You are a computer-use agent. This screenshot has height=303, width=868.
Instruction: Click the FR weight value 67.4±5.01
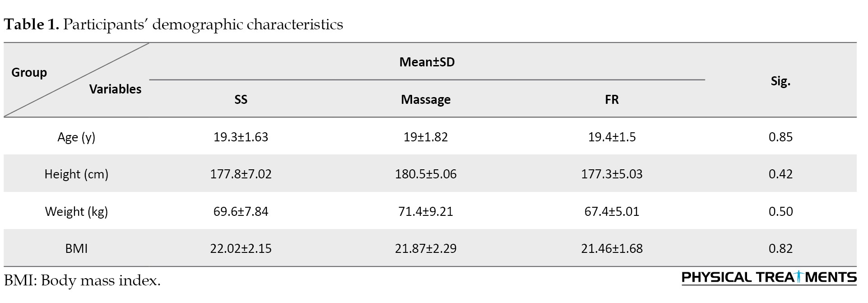[612, 211]
